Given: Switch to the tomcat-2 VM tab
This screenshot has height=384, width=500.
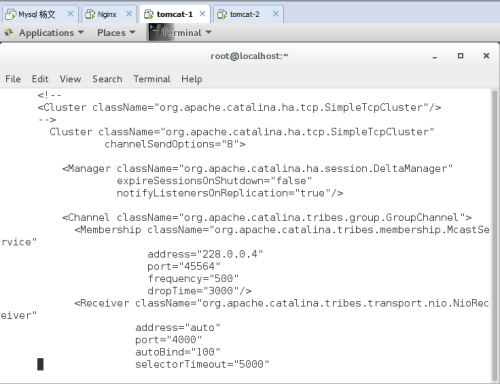Looking at the screenshot, I should [248, 14].
